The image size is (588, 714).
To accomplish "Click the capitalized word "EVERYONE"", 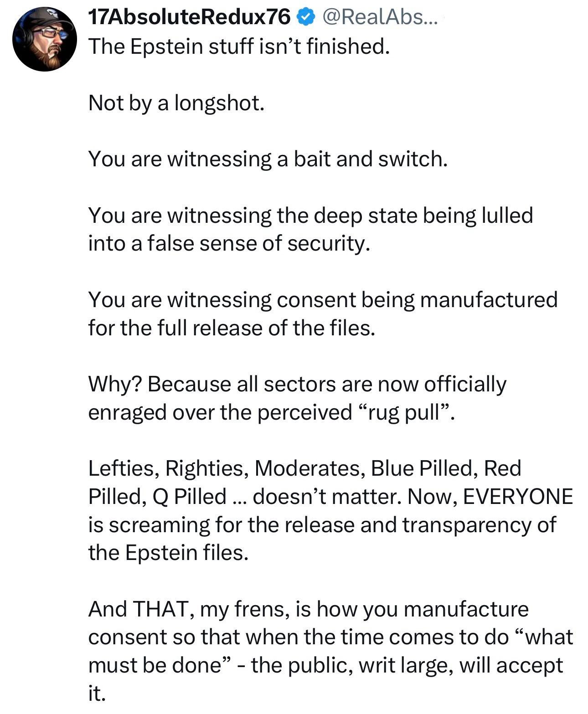I will (x=518, y=497).
